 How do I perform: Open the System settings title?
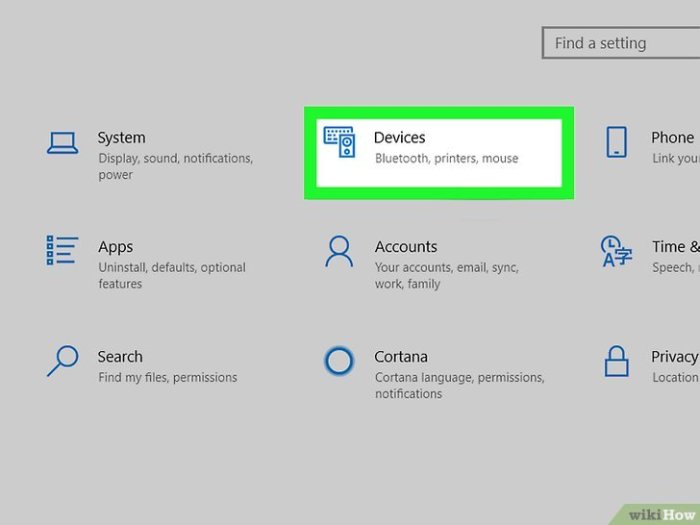point(121,138)
